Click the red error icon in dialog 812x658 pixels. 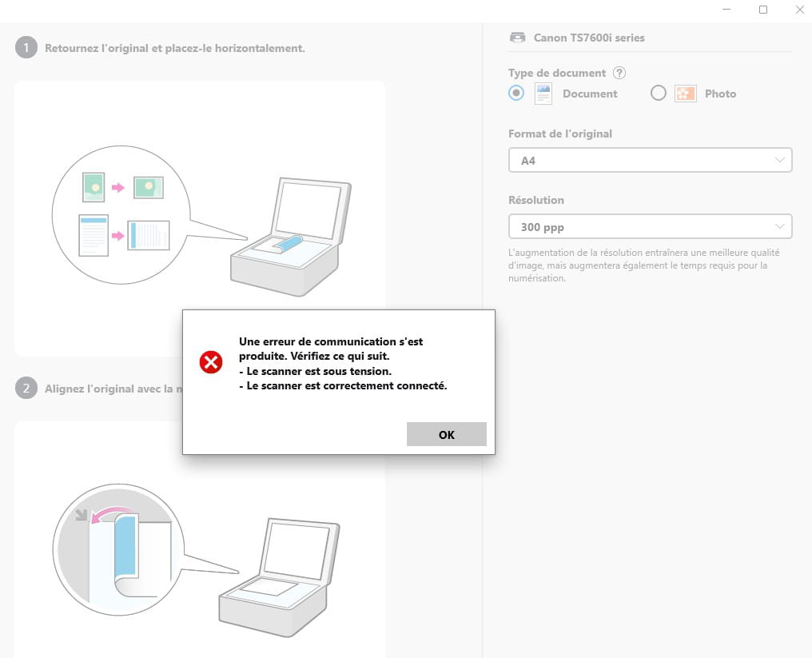(x=211, y=362)
